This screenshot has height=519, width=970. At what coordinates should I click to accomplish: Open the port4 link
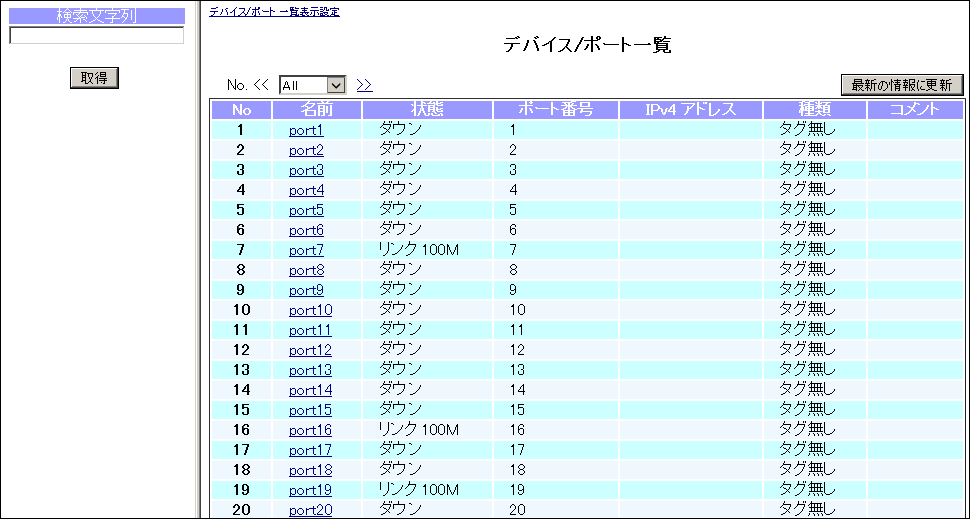(306, 190)
